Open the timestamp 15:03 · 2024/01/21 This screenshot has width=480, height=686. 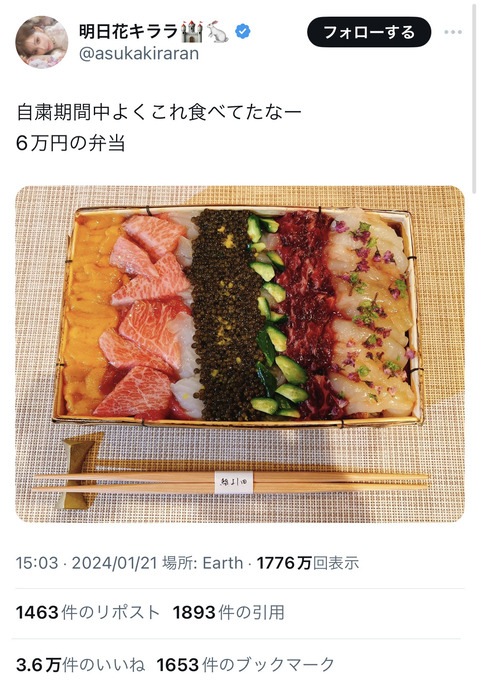(x=86, y=563)
